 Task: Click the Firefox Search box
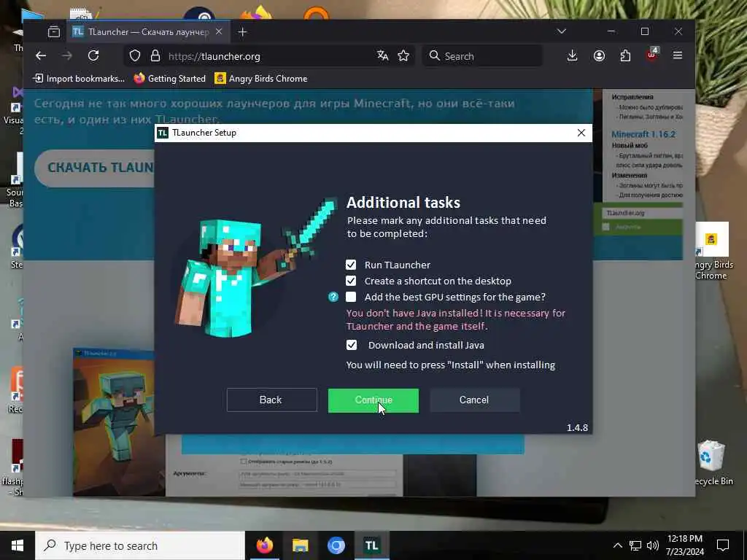[x=482, y=56]
